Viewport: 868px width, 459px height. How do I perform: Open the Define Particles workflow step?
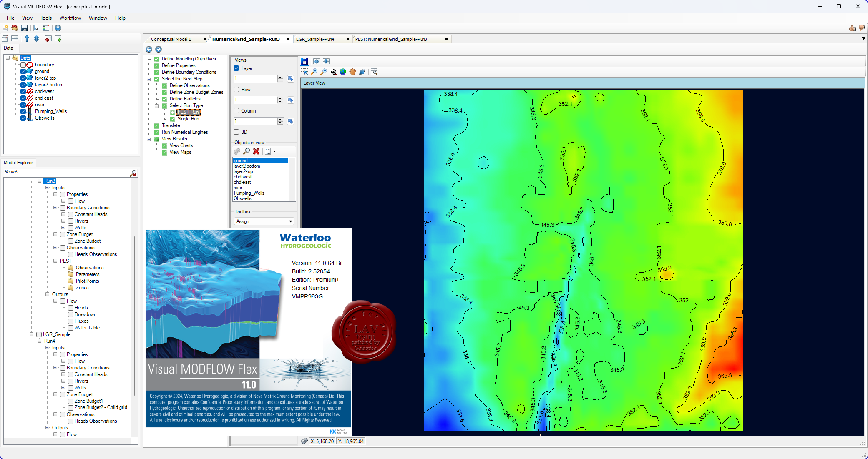(x=185, y=99)
